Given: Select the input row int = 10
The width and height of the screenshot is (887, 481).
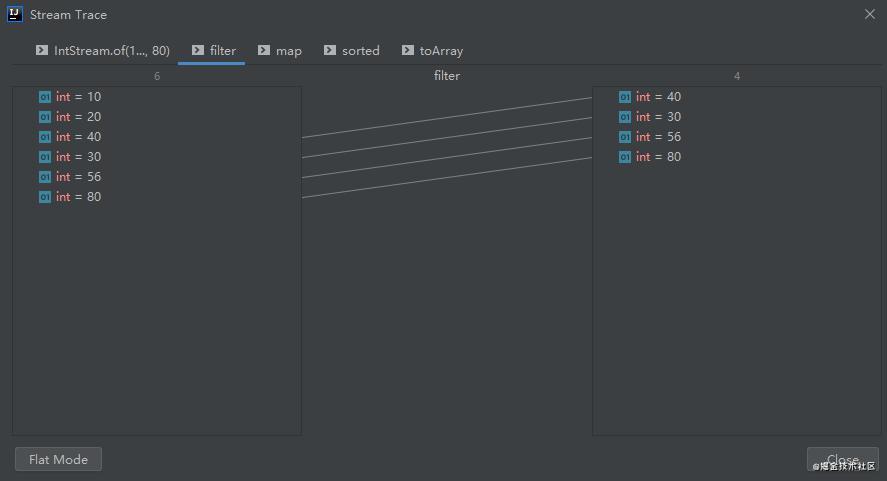Looking at the screenshot, I should pyautogui.click(x=157, y=97).
